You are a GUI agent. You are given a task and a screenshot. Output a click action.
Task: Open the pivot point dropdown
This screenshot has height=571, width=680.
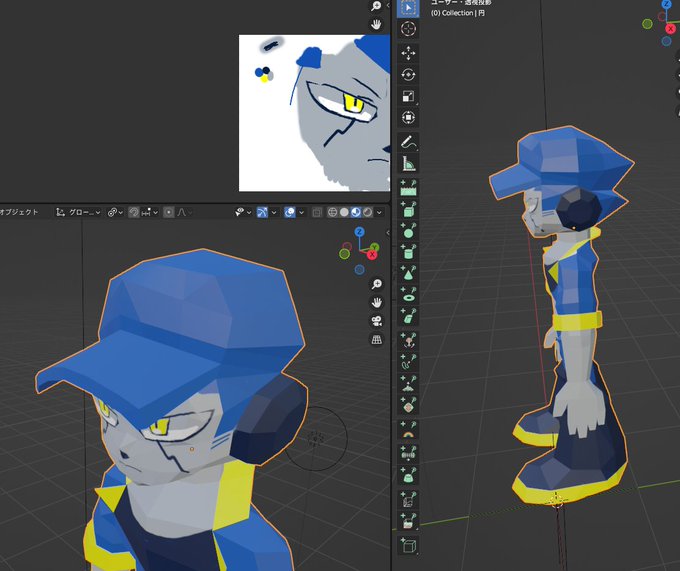(115, 212)
